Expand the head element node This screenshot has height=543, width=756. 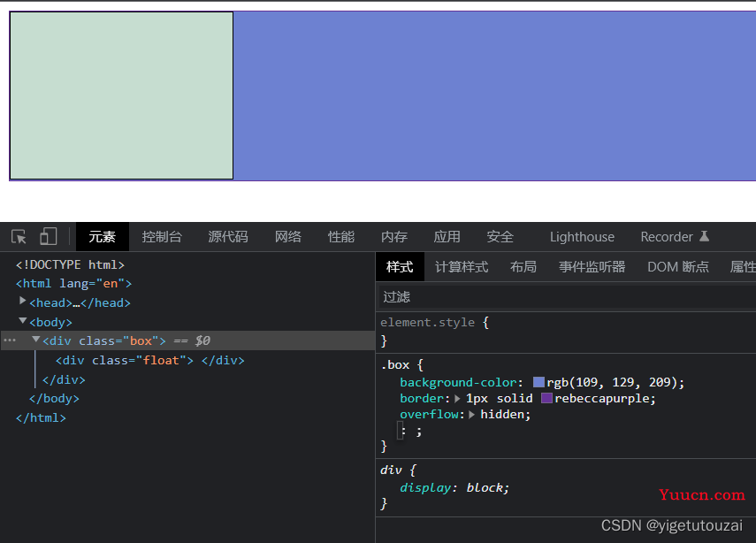pyautogui.click(x=22, y=301)
